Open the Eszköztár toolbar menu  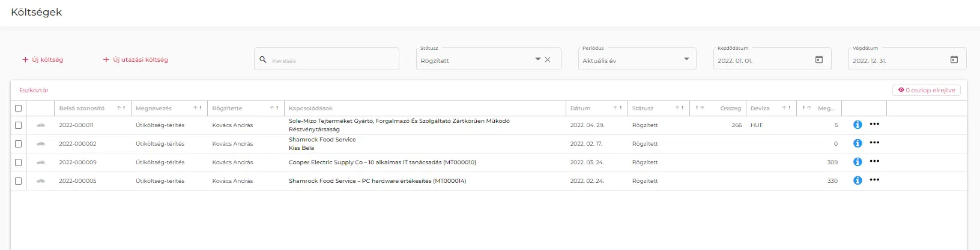click(34, 91)
